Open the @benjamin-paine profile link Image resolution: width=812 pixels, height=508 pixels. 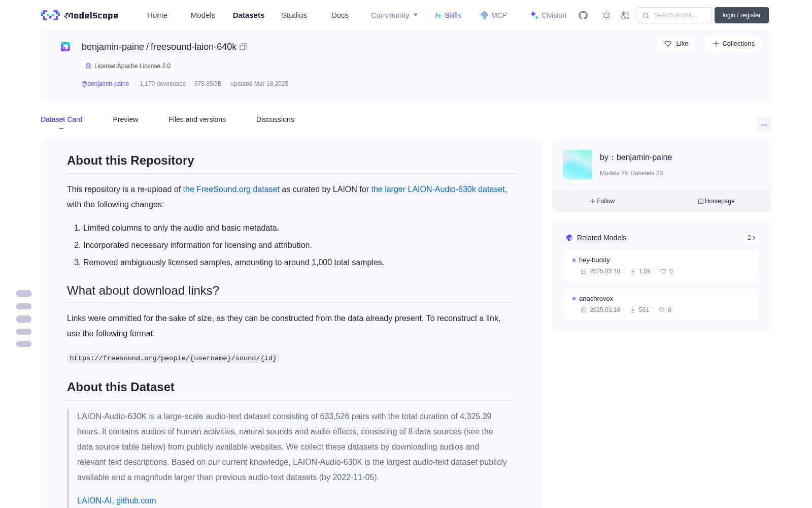click(105, 84)
